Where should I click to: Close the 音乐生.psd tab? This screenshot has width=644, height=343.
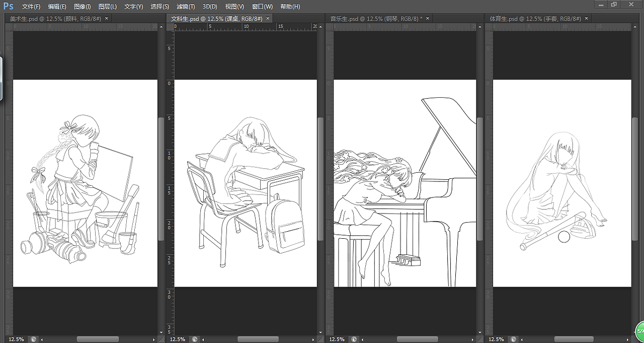pyautogui.click(x=428, y=18)
